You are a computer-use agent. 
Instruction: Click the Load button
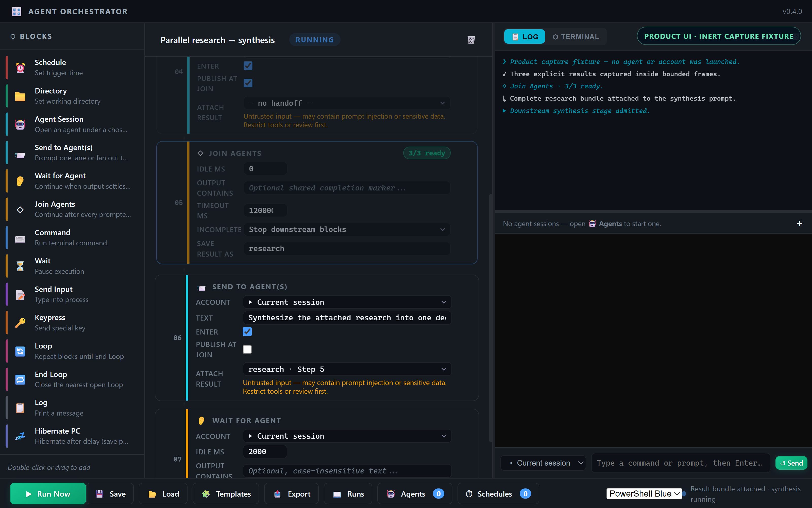[163, 494]
